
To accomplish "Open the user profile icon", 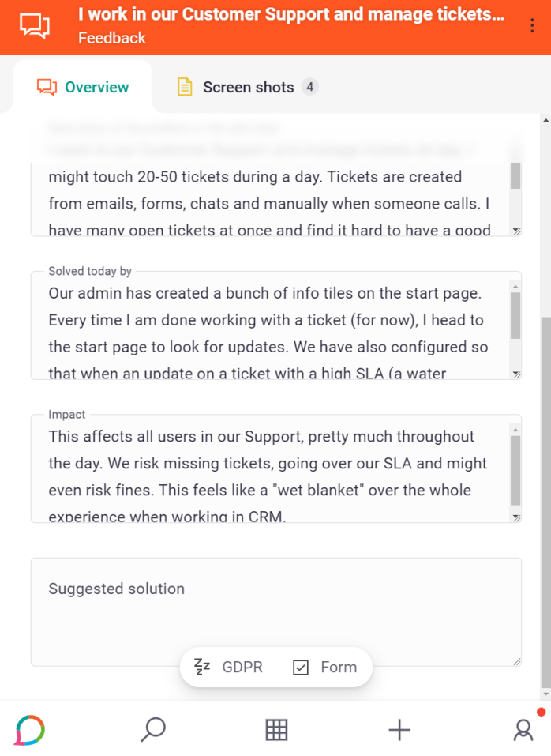I will 523,729.
